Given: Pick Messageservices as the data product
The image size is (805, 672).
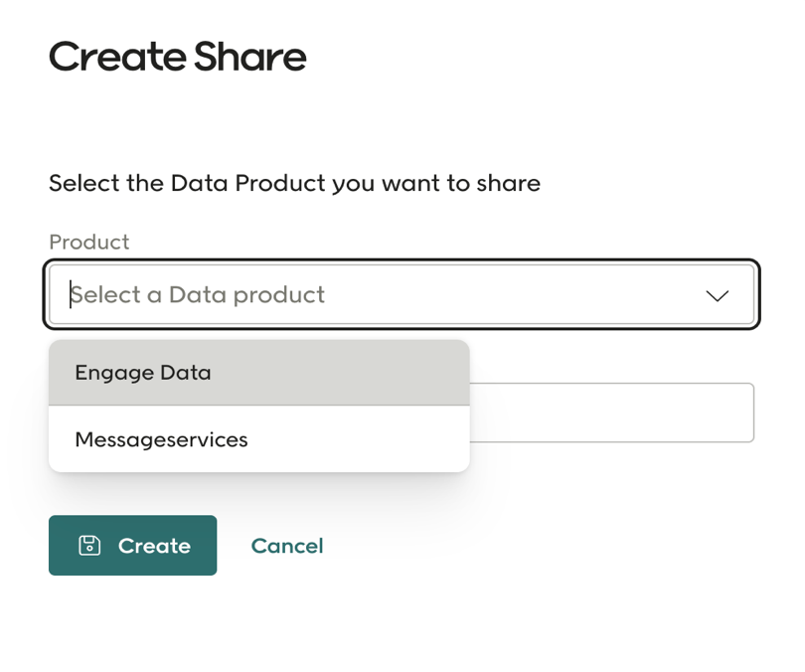Looking at the screenshot, I should point(161,438).
